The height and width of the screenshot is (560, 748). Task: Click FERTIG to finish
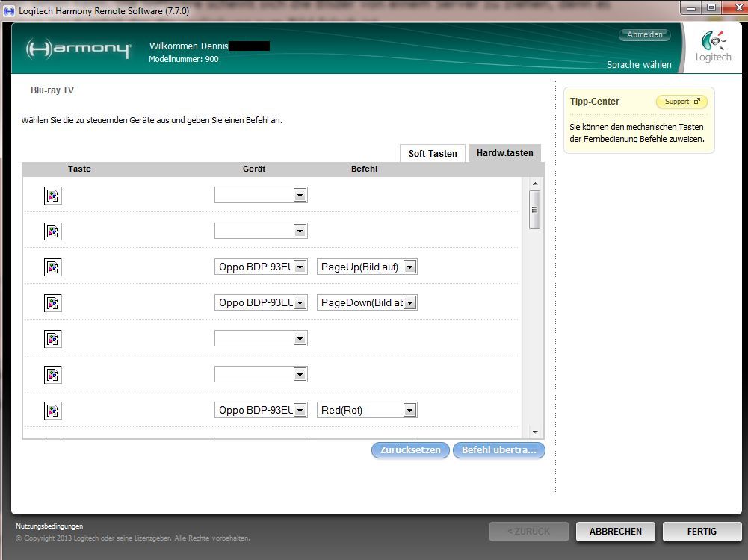(702, 532)
